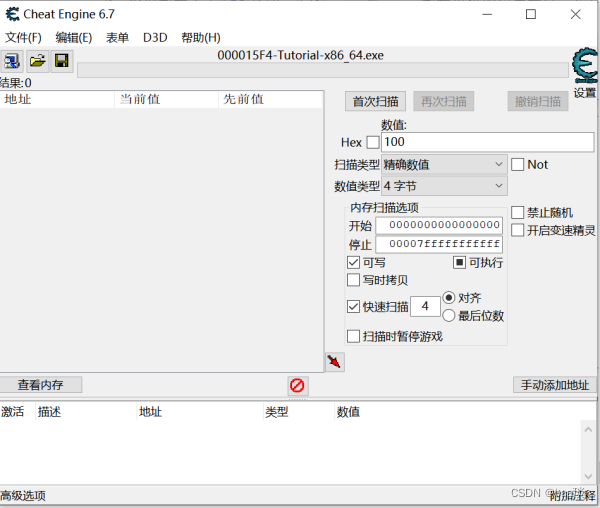Click the 数值 input field with 100

click(488, 142)
